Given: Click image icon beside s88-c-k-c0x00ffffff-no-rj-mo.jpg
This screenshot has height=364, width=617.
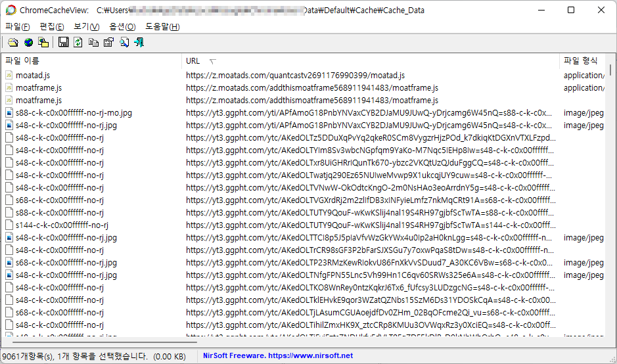Looking at the screenshot, I should pos(9,113).
